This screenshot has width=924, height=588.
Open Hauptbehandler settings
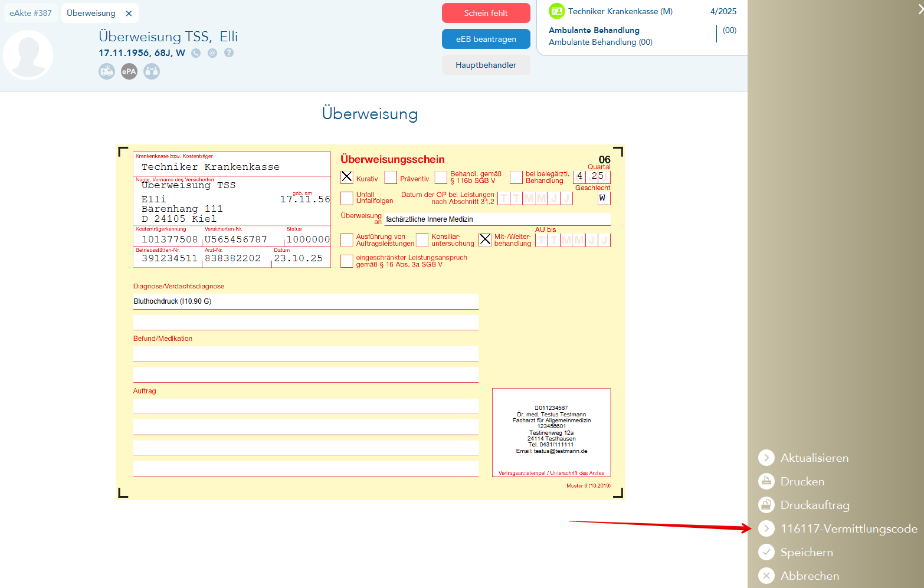pos(486,65)
